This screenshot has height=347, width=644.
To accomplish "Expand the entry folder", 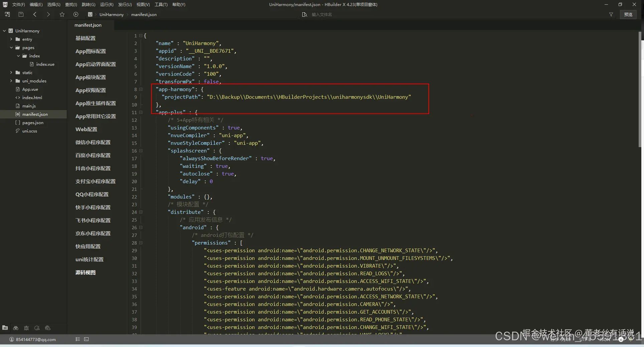I will [11, 39].
